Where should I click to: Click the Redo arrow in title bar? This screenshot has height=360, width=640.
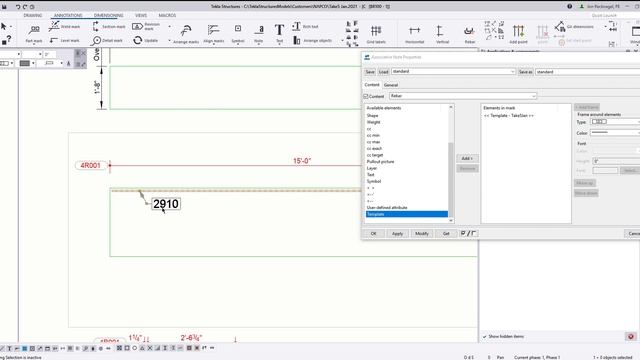coord(25,7)
